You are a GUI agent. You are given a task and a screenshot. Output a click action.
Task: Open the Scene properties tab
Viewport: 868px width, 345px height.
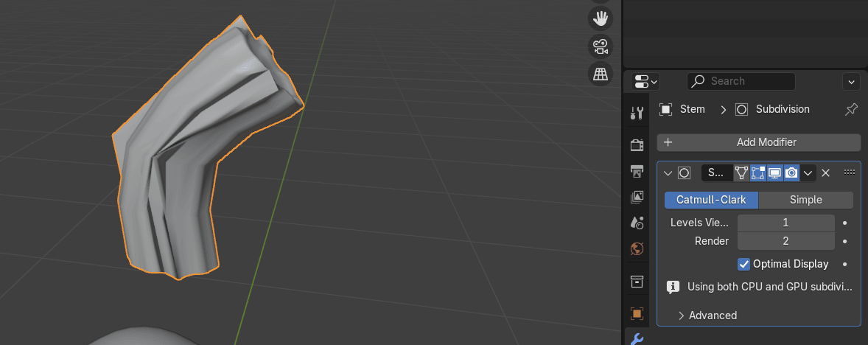click(x=637, y=222)
